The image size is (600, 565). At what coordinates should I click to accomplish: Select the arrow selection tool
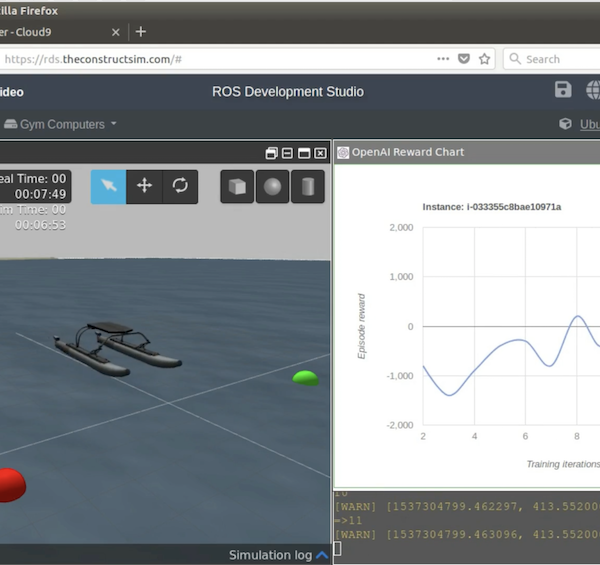point(108,187)
